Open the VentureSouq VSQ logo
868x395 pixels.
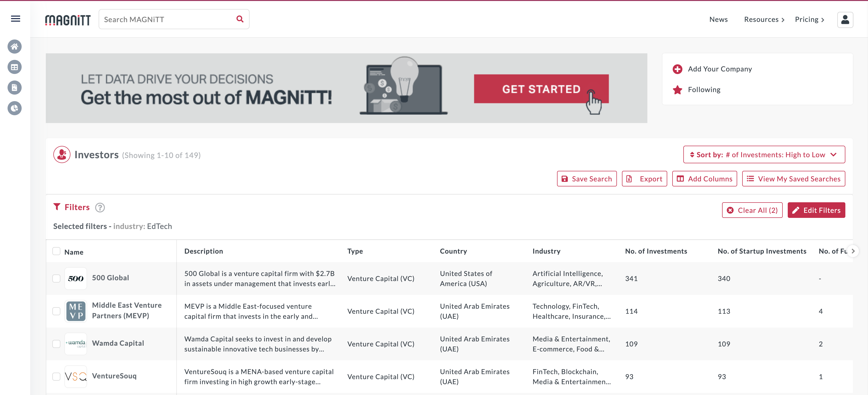pos(75,376)
